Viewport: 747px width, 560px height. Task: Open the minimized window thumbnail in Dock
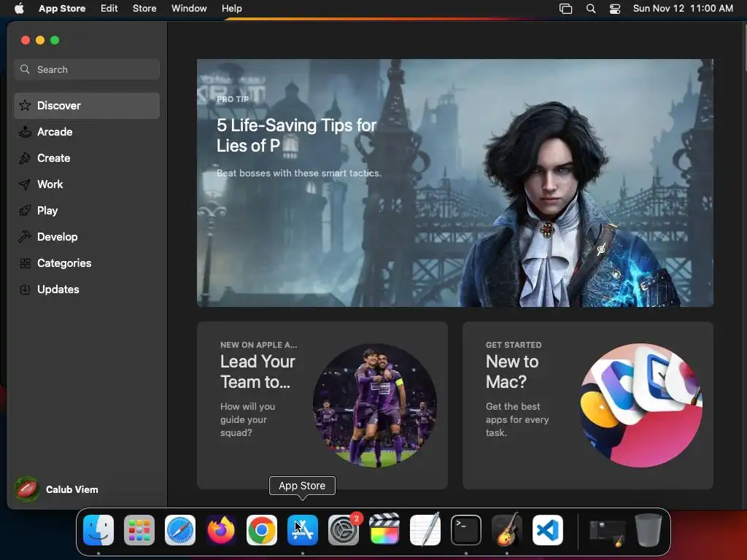point(608,532)
